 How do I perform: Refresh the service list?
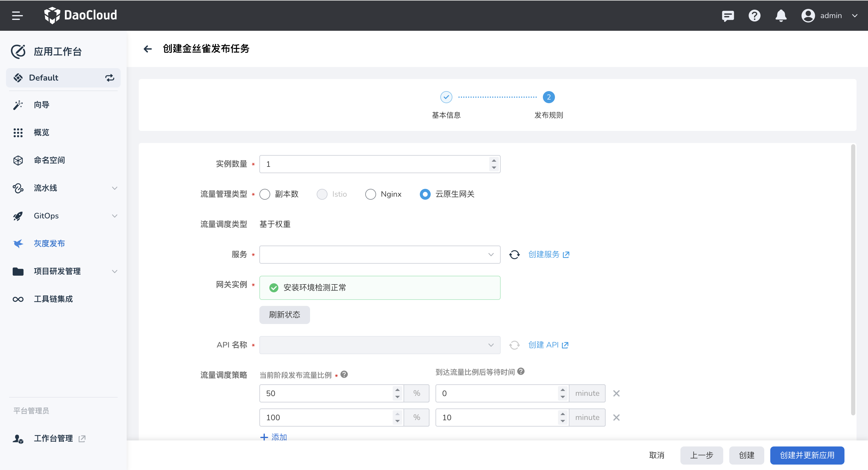tap(514, 255)
